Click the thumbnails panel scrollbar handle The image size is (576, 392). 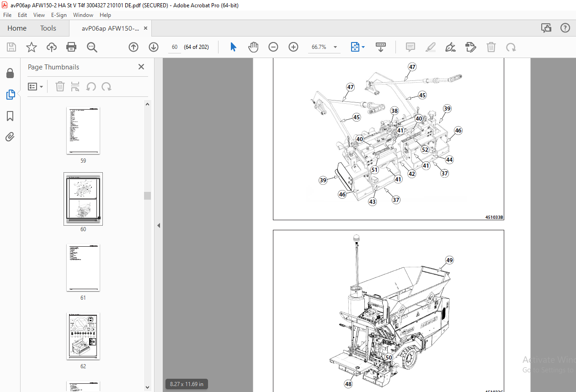click(147, 196)
